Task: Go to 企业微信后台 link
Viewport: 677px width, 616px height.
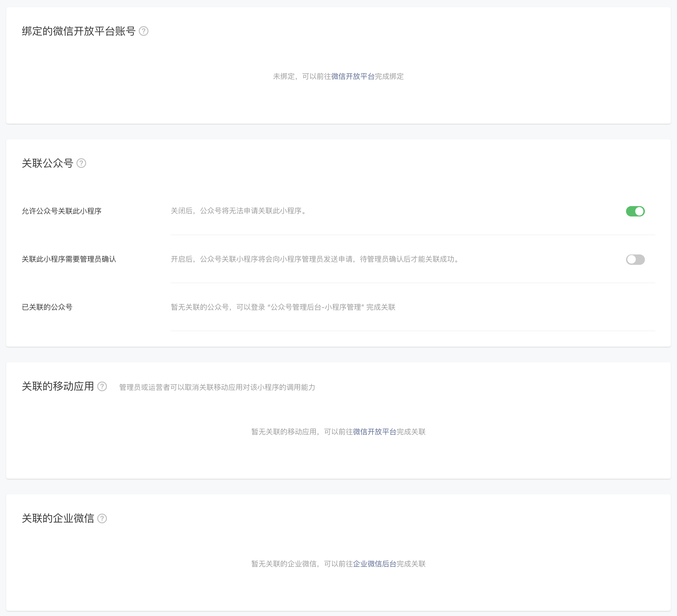Action: pyautogui.click(x=375, y=564)
